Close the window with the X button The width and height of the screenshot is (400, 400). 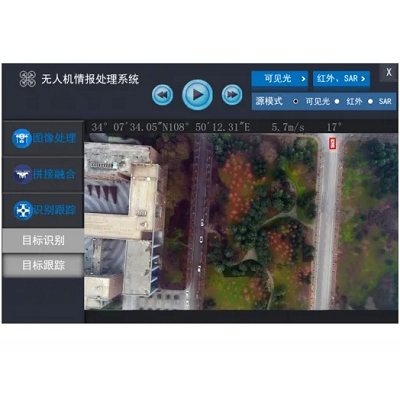(389, 72)
